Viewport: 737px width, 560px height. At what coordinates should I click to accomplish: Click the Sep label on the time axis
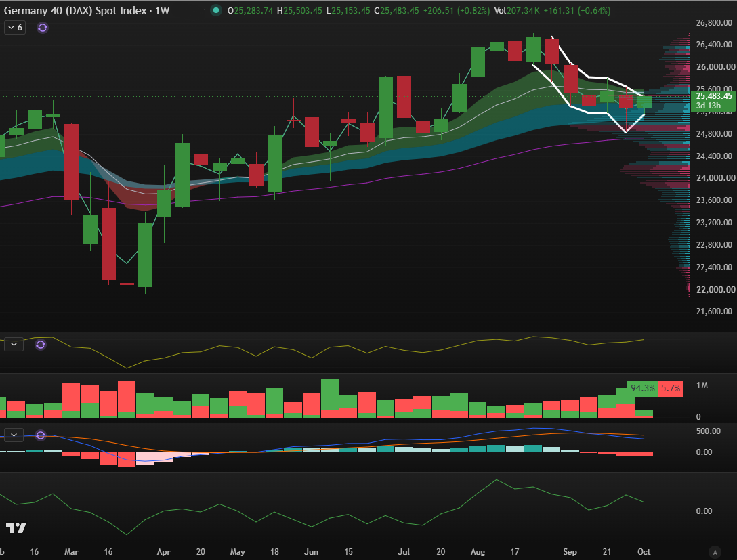tap(570, 552)
